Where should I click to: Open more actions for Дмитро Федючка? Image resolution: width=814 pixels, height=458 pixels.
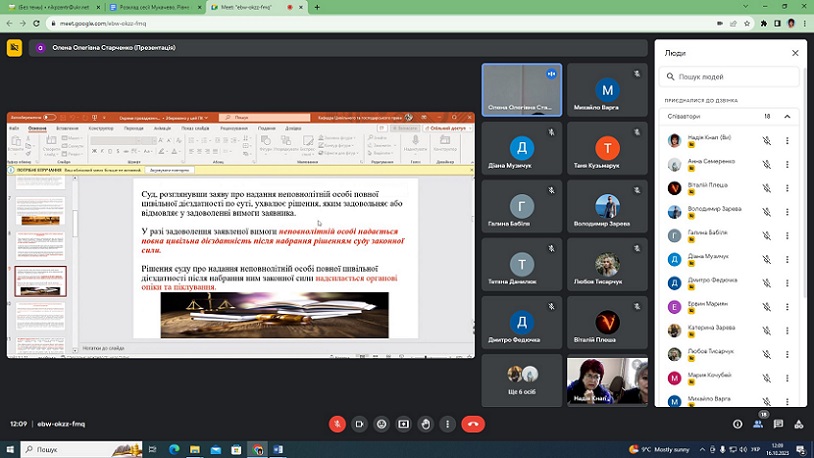787,283
